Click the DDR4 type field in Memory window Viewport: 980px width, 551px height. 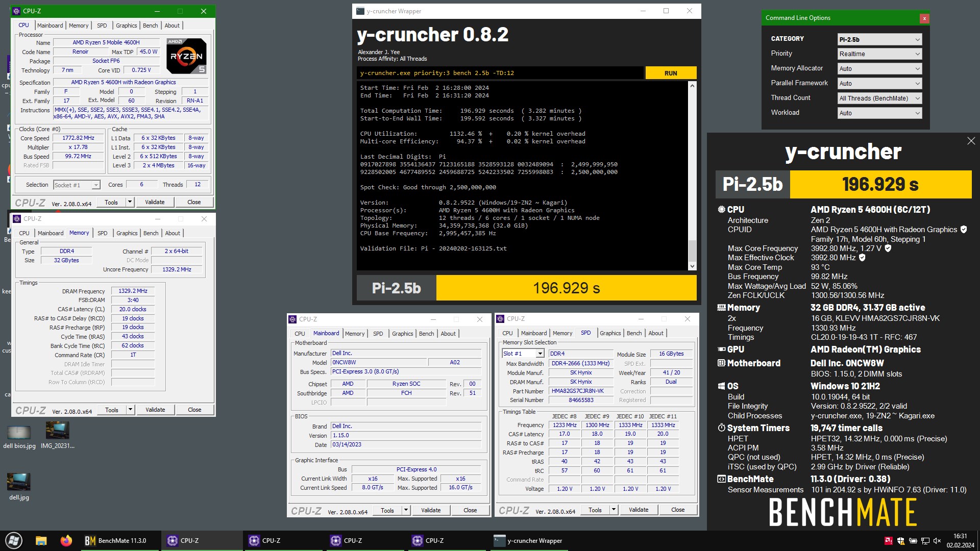[x=66, y=251]
